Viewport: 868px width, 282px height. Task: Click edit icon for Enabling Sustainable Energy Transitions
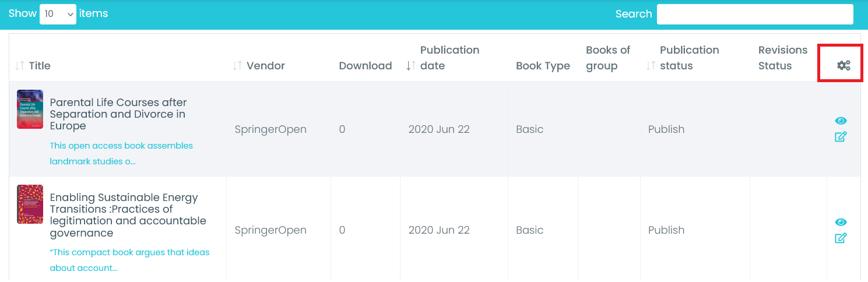click(x=841, y=238)
